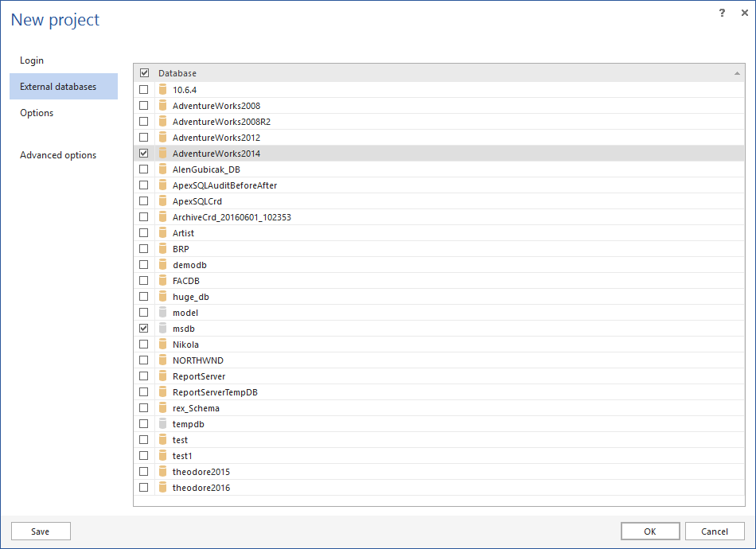756x549 pixels.
Task: Select the ApexSQLCrd database name
Action: tap(197, 201)
